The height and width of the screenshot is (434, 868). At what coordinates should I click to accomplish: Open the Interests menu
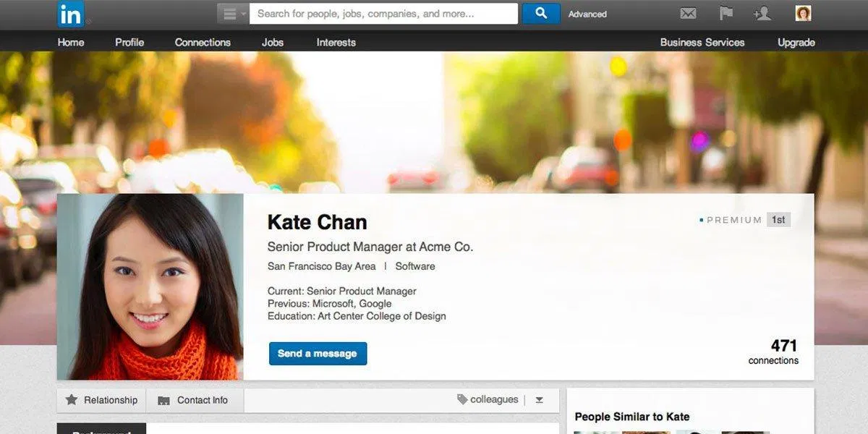[x=336, y=43]
